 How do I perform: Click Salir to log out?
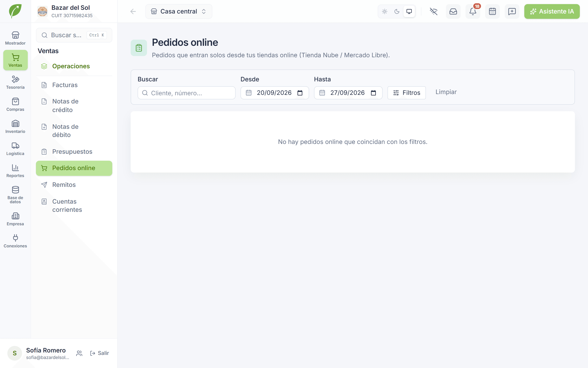point(99,353)
